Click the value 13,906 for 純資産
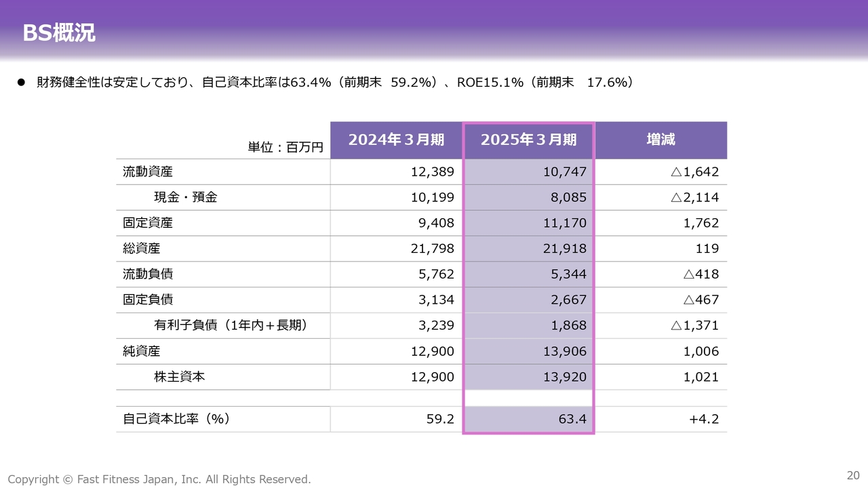Image resolution: width=868 pixels, height=488 pixels. point(565,351)
